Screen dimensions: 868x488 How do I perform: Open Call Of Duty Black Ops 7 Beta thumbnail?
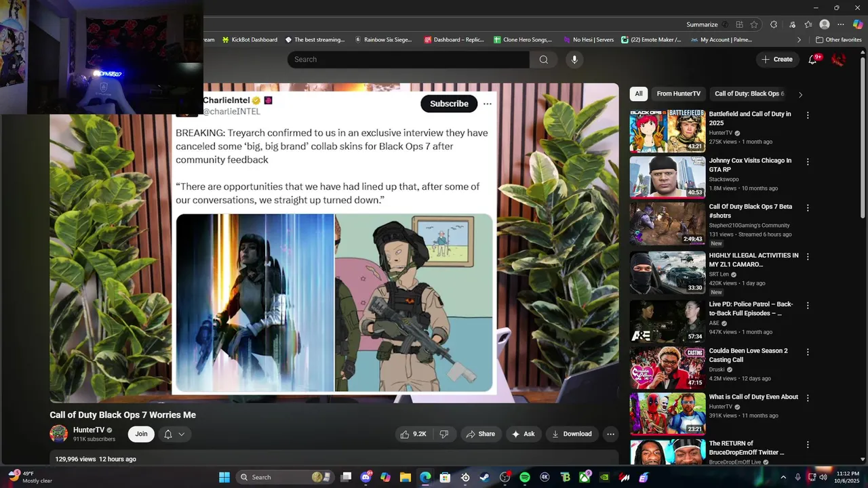pos(667,224)
